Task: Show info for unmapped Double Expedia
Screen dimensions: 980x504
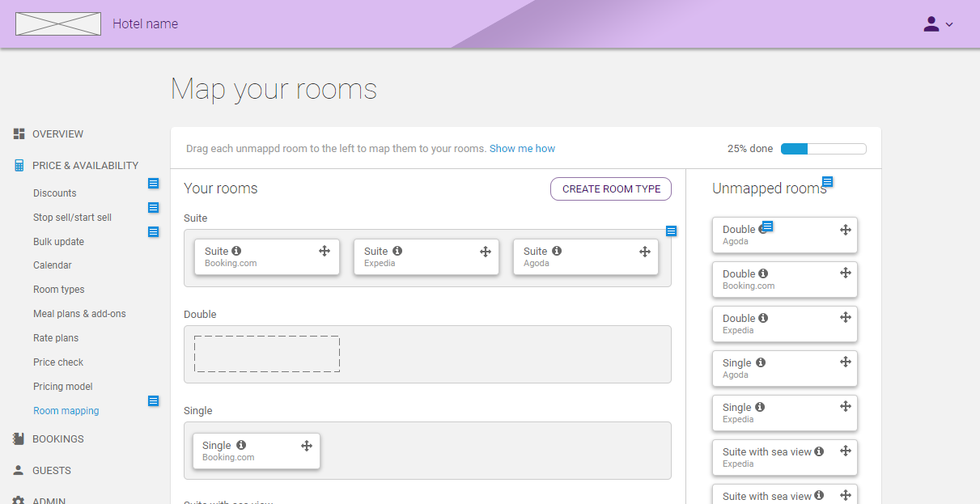Action: [x=763, y=318]
